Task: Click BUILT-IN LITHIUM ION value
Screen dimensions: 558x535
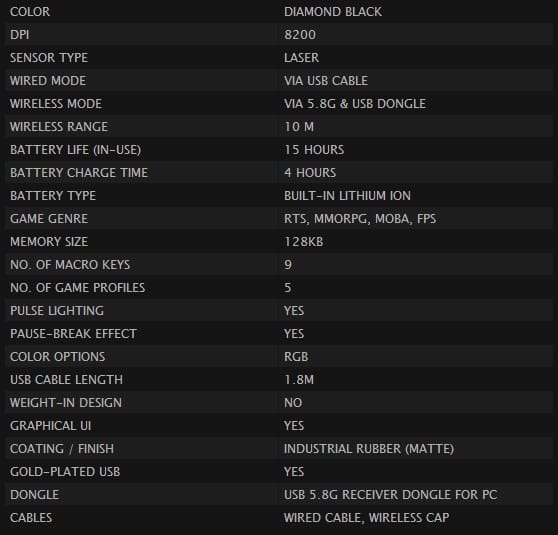Action: click(347, 195)
